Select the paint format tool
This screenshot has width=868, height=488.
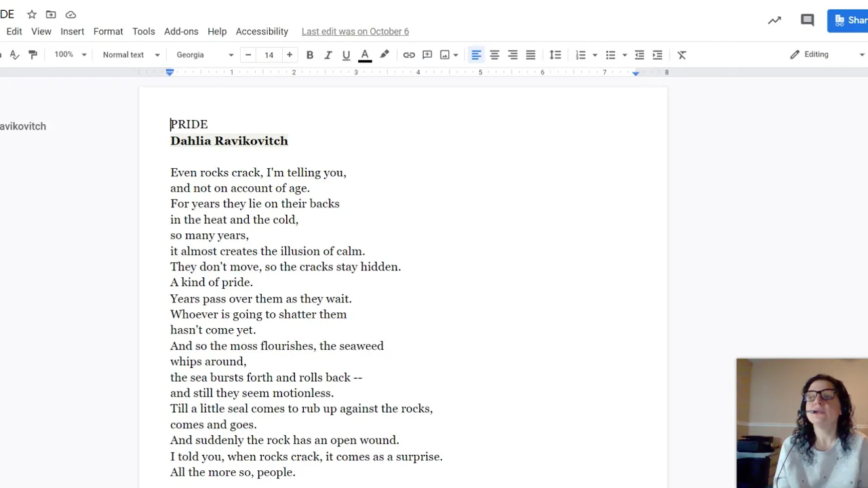[x=33, y=55]
